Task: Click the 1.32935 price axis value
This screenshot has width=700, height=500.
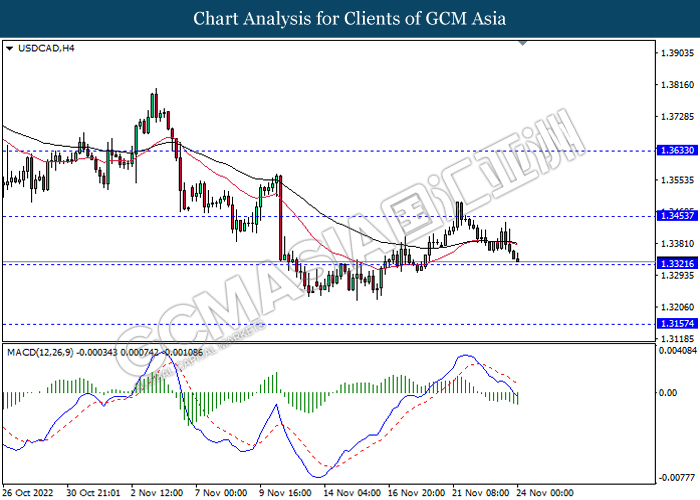Action: tap(677, 275)
